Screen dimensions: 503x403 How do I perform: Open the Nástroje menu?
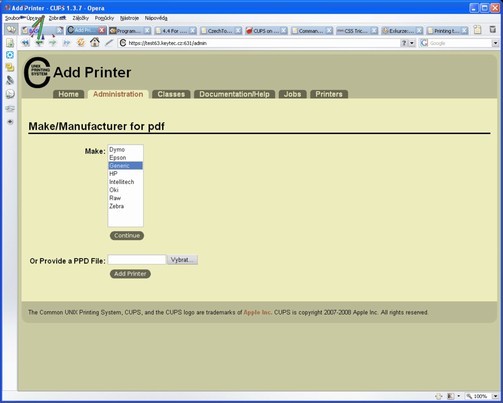click(129, 18)
